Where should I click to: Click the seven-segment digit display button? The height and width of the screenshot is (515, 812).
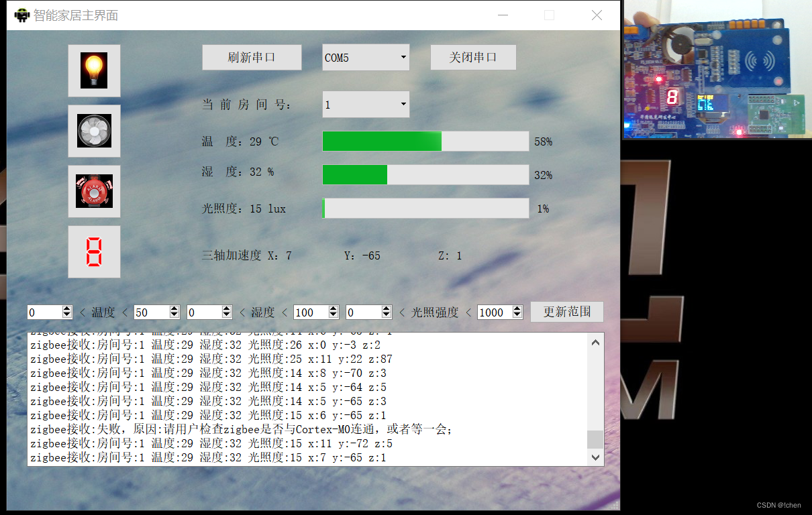tap(94, 251)
